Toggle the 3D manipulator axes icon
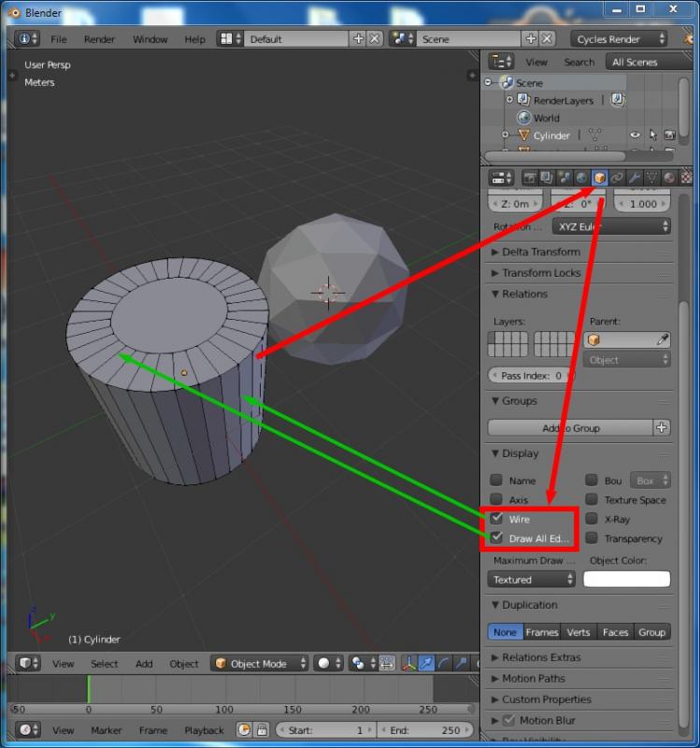Viewport: 700px width, 748px height. [408, 664]
